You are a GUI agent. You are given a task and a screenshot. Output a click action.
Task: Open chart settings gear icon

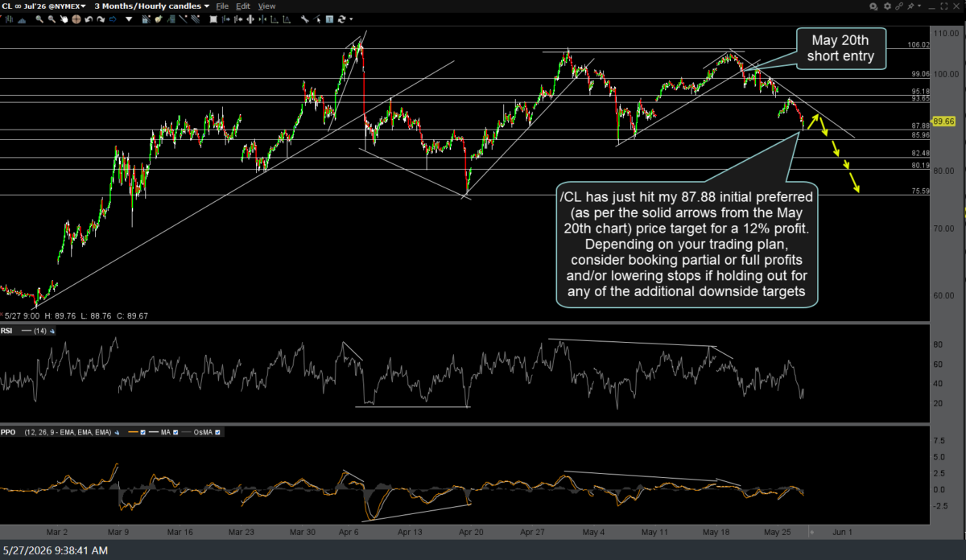887,6
